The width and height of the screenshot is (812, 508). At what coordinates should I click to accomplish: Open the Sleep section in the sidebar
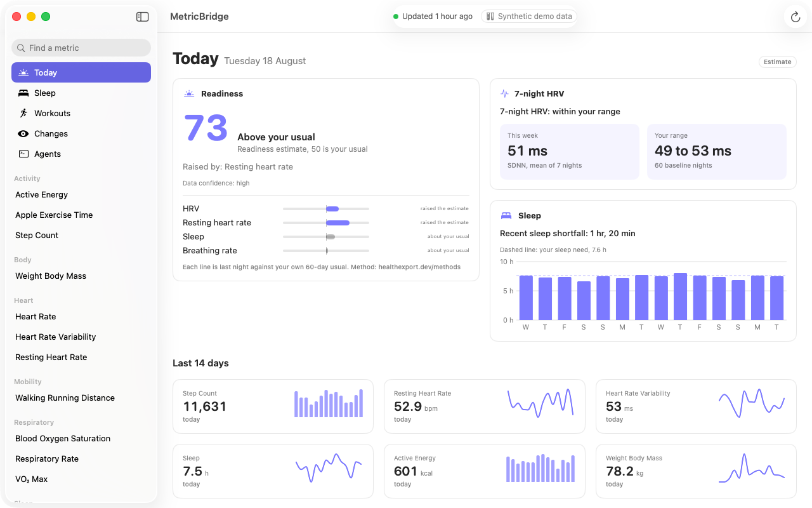(81, 93)
